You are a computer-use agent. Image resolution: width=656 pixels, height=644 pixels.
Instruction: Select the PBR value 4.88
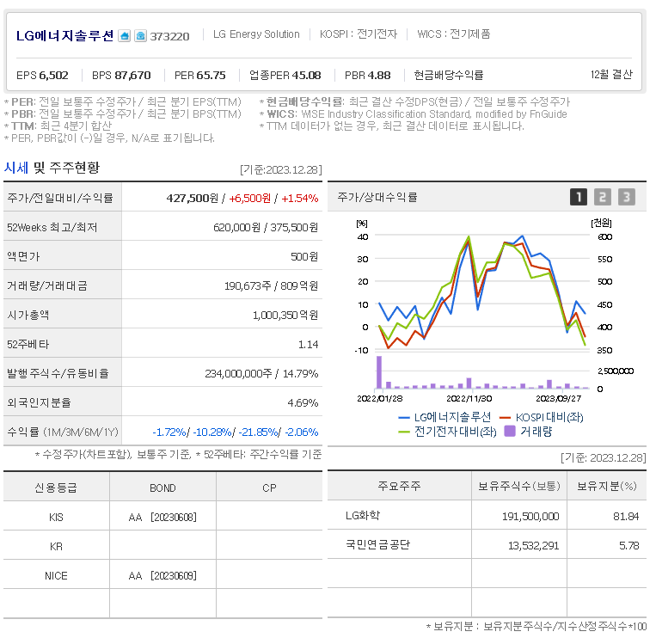(x=379, y=76)
